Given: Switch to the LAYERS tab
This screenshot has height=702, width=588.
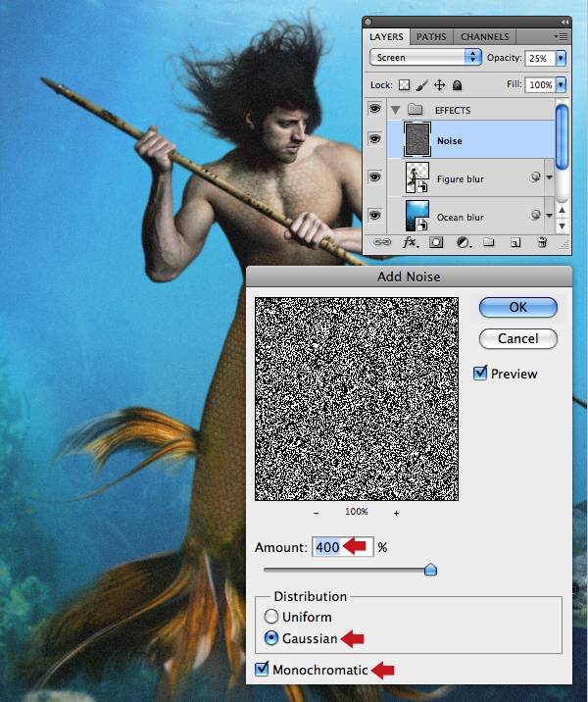Looking at the screenshot, I should (386, 36).
